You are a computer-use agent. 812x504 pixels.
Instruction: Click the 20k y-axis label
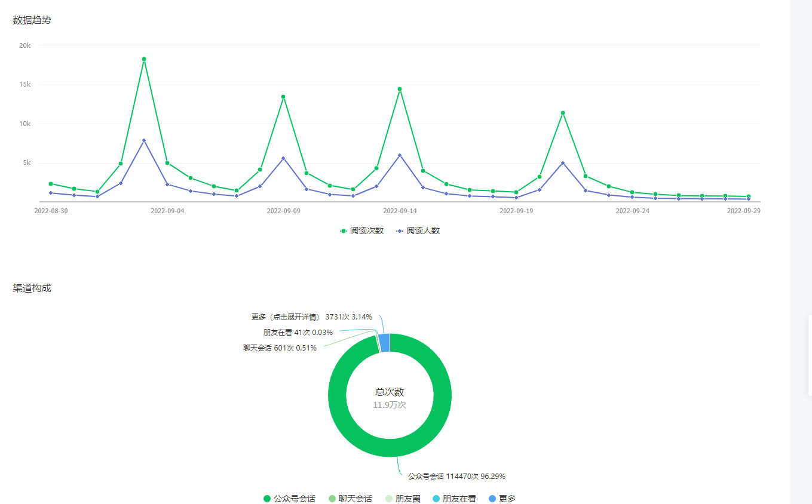click(25, 45)
